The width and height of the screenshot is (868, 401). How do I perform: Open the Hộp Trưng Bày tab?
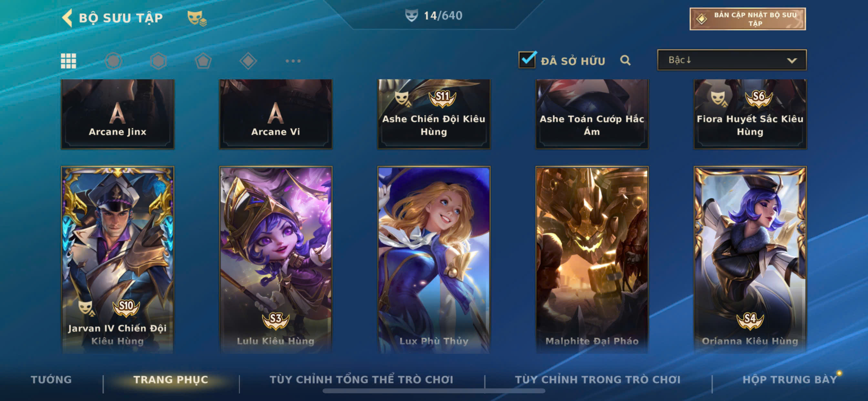coord(790,379)
